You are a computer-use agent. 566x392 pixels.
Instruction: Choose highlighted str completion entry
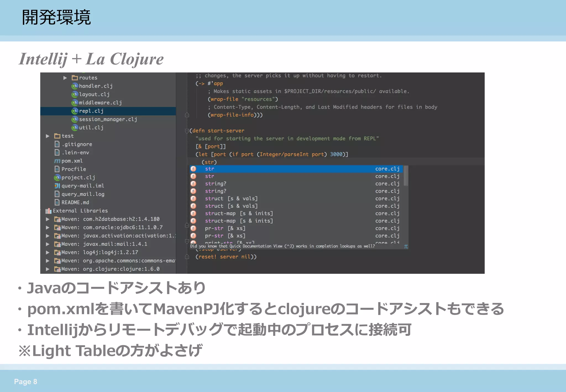coord(297,169)
